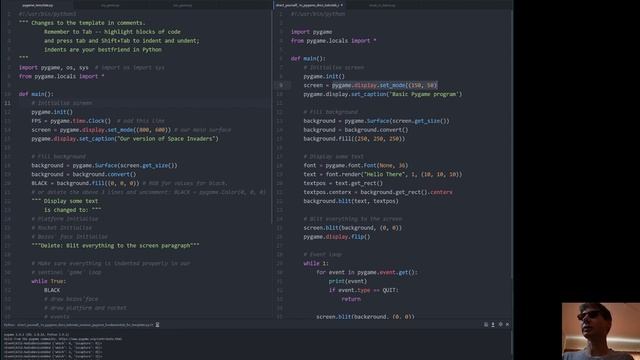The width and height of the screenshot is (640, 360).
Task: Click the 'Basic Pygame program' caption line
Action: point(383,94)
